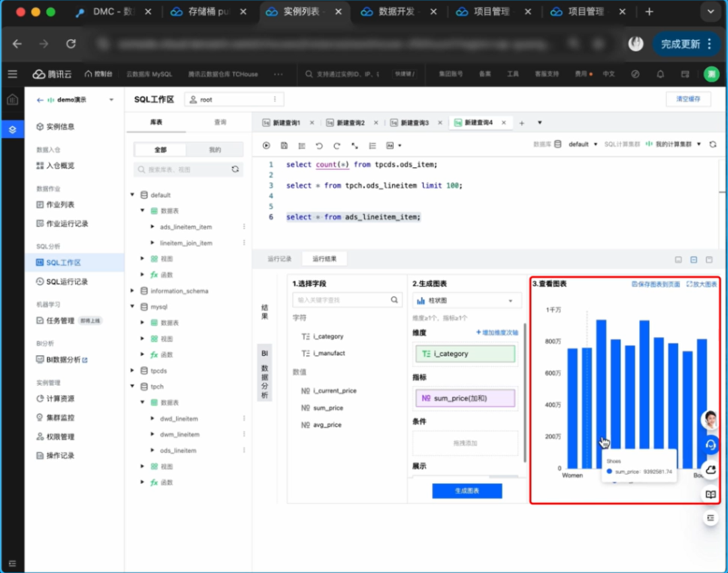
Task: Click the redo icon in editor toolbar
Action: tap(336, 145)
